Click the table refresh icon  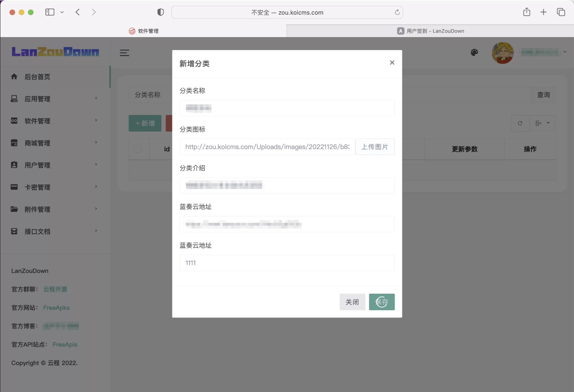tap(520, 123)
